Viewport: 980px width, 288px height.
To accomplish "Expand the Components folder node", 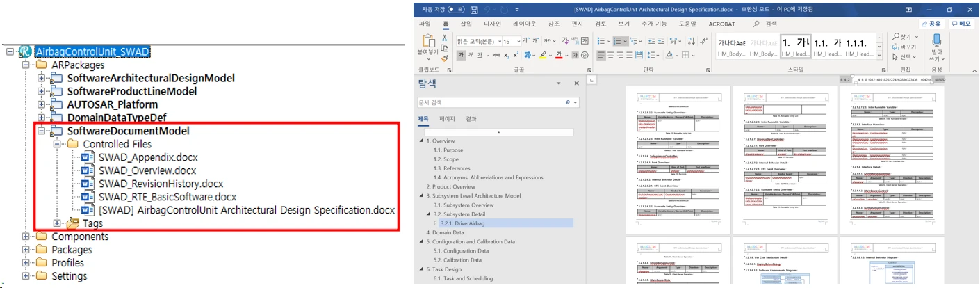I will coord(26,237).
